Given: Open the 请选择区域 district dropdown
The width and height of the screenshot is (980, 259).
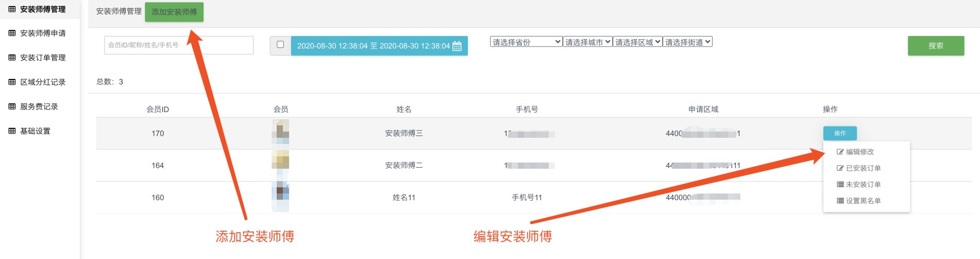Looking at the screenshot, I should click(x=638, y=42).
